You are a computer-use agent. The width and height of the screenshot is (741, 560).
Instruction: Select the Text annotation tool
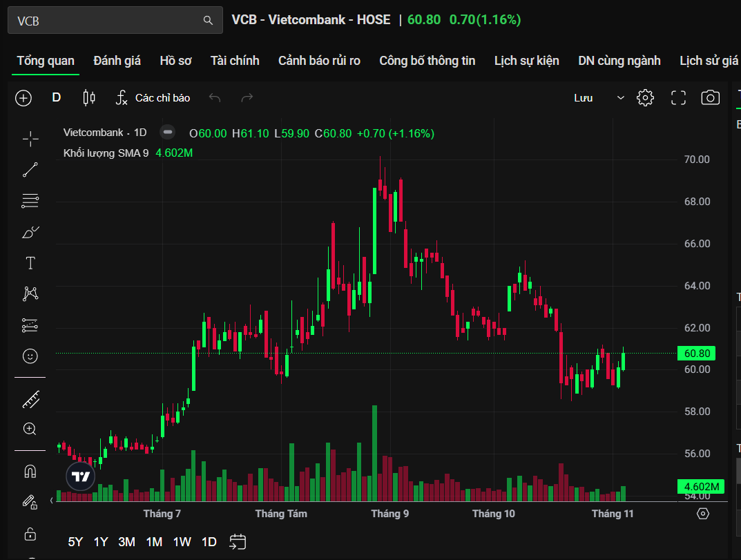(x=30, y=263)
